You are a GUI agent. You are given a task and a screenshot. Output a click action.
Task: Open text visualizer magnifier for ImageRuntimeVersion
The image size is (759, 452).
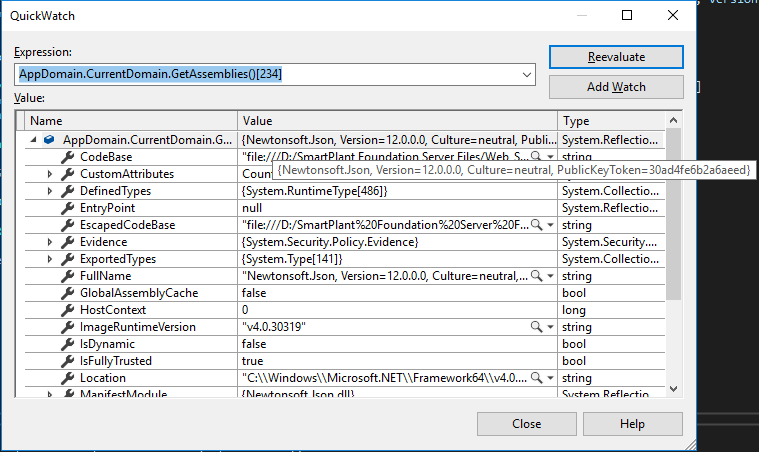[x=537, y=327]
